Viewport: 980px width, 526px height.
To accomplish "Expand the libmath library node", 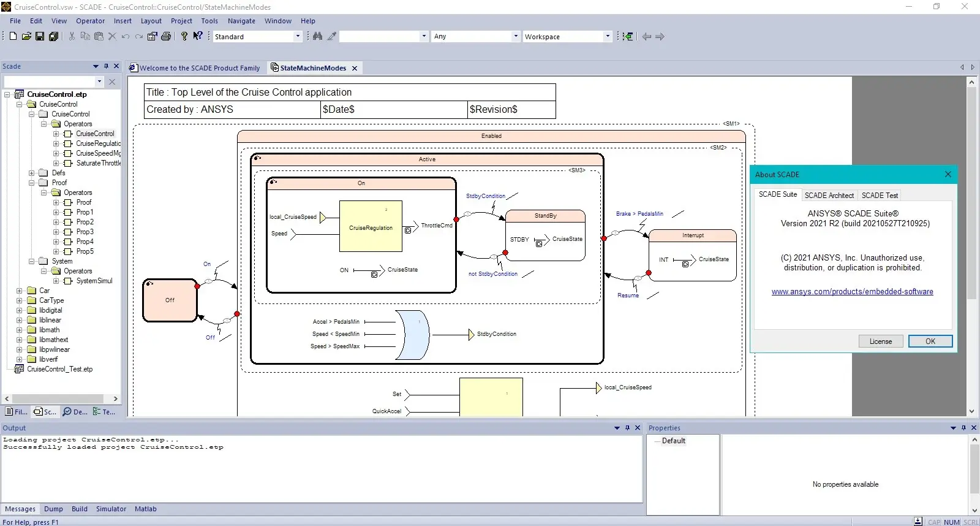I will click(x=20, y=330).
